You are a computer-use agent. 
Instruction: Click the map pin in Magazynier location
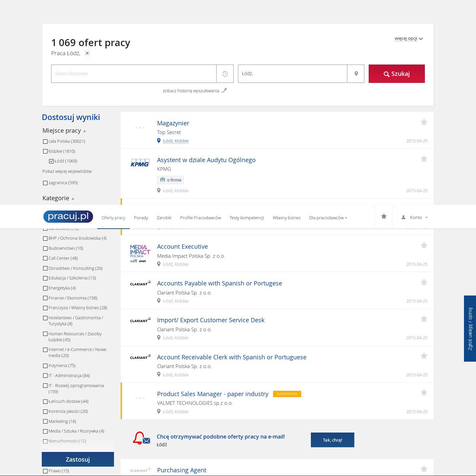click(x=159, y=141)
